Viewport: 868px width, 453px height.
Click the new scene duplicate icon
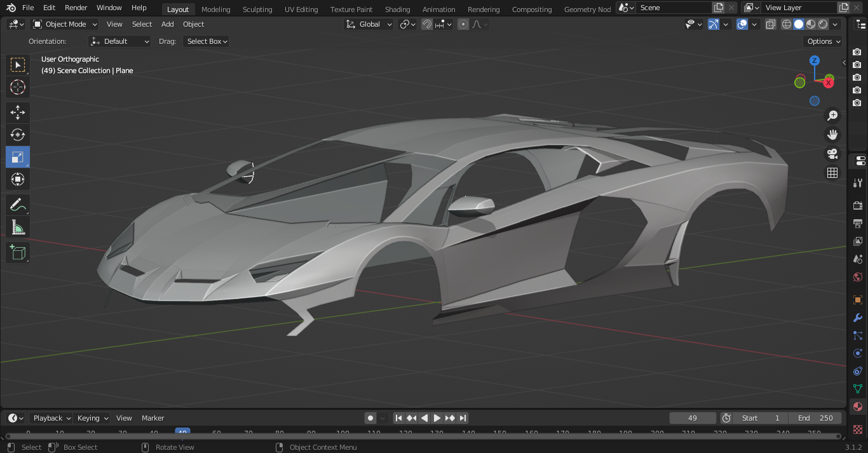719,8
